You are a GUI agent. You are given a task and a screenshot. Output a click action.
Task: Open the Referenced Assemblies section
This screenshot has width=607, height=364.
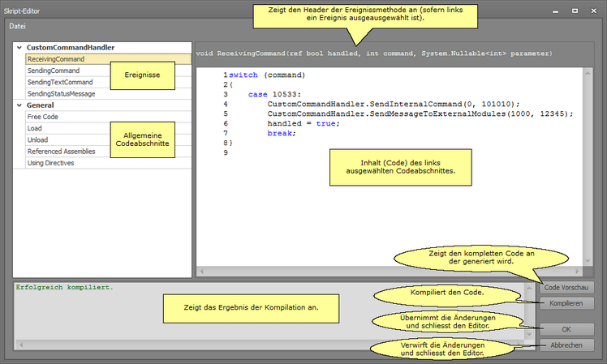109,152
